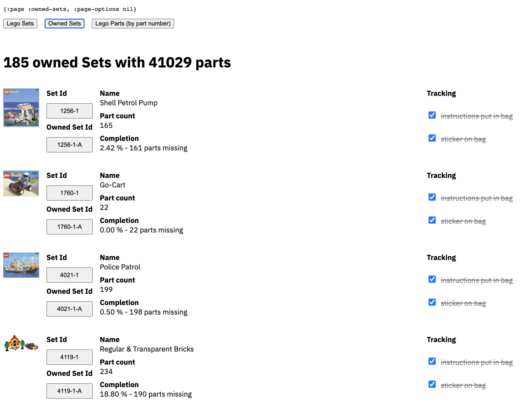
Task: Select the Owned Sets tab button
Action: [64, 23]
